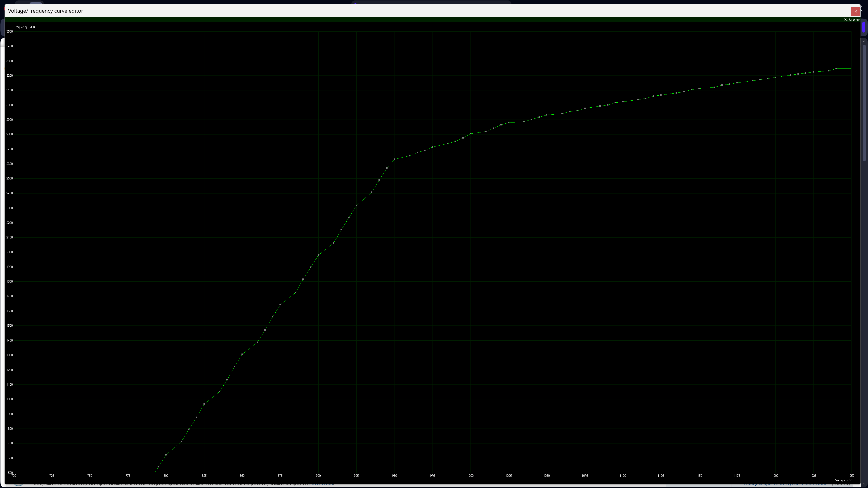Select the curve node at 900 mV
The image size is (868, 488).
pyautogui.click(x=318, y=255)
